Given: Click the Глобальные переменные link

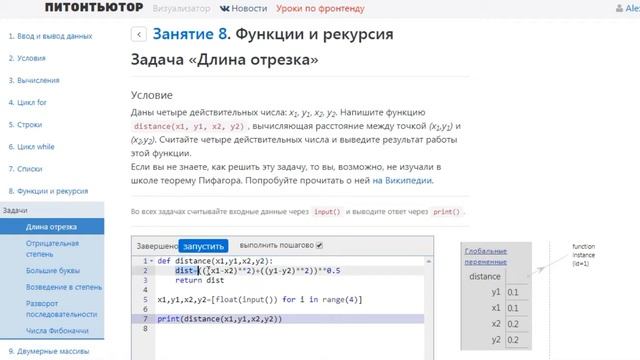Looking at the screenshot, I should click(x=486, y=256).
